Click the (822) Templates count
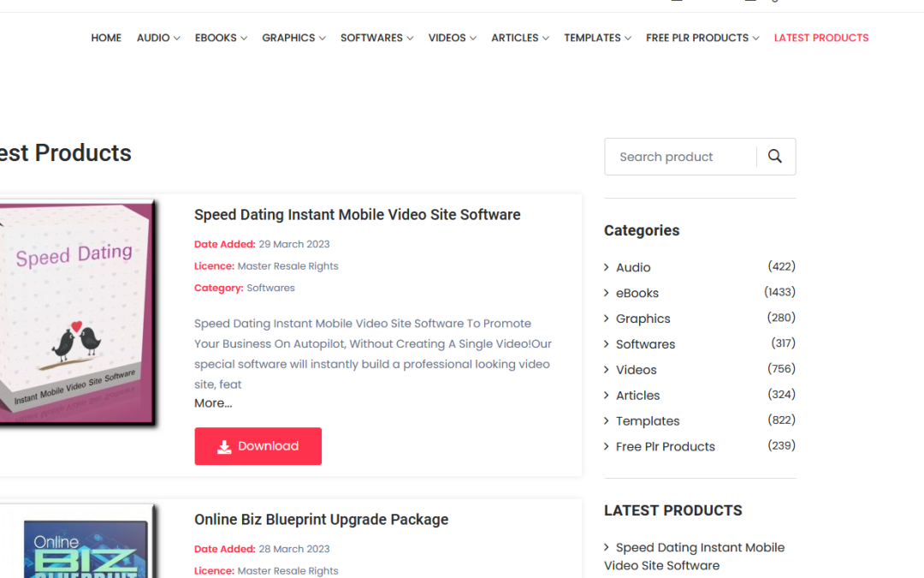The height and width of the screenshot is (578, 924). pos(781,420)
